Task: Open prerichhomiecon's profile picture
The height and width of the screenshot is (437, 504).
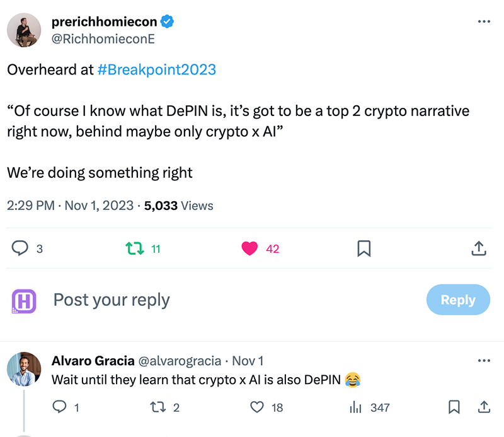Action: 24,30
